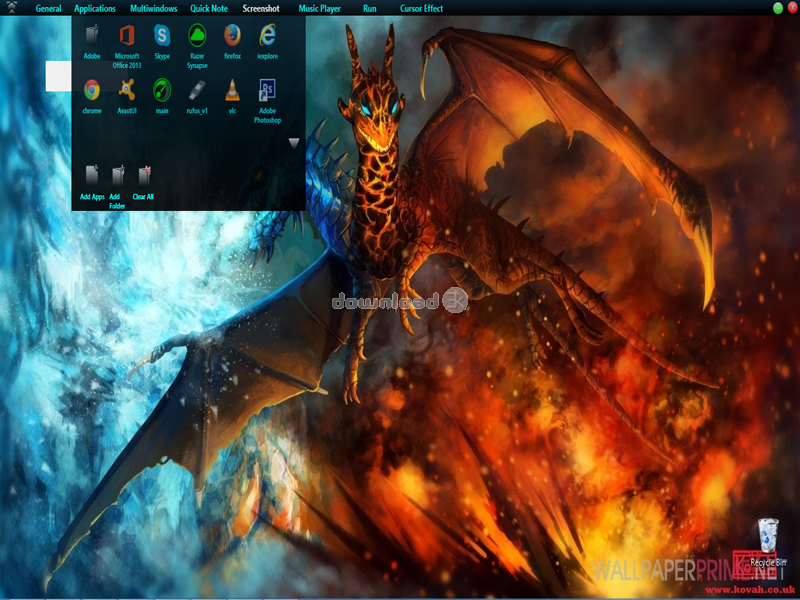Launch the firefox browser icon
The image size is (800, 600).
[232, 36]
